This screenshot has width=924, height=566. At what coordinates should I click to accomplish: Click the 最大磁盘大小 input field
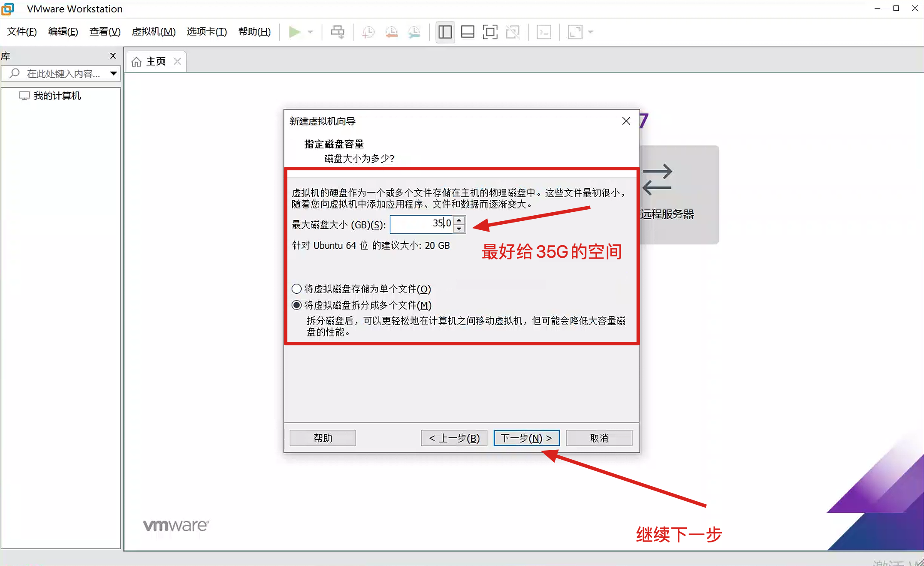pos(421,224)
